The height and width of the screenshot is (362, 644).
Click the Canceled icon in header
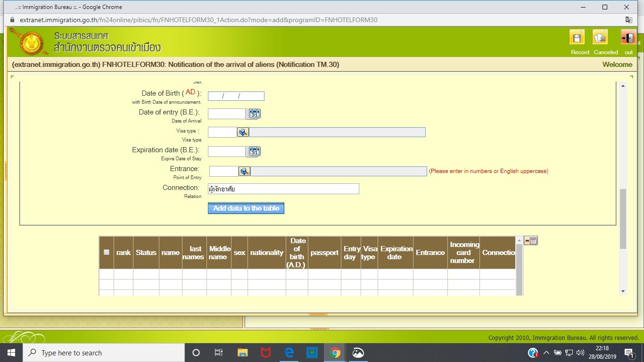tap(600, 38)
